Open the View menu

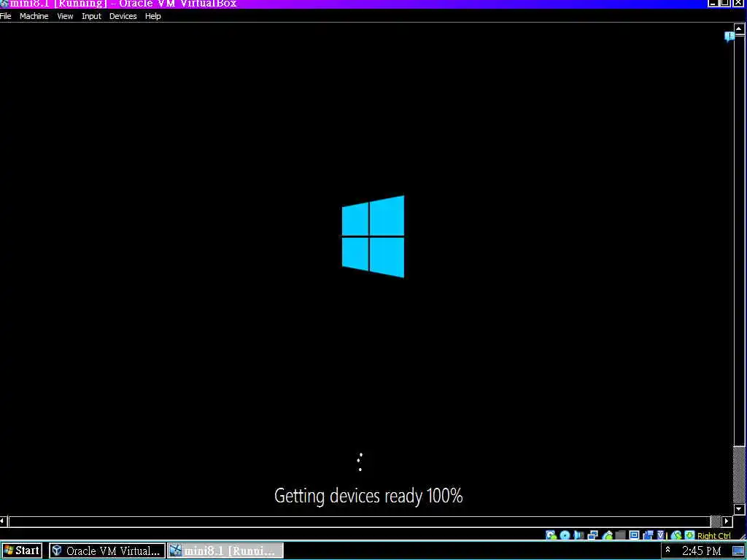(65, 16)
